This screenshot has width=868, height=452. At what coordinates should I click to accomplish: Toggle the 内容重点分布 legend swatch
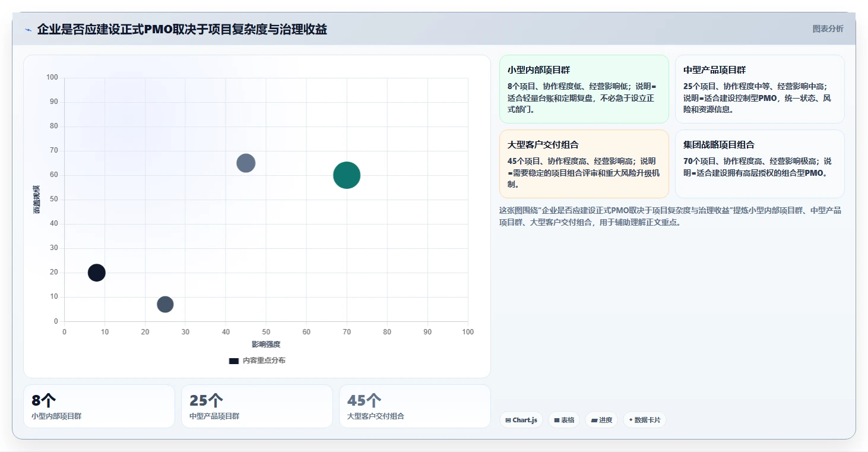click(x=234, y=361)
